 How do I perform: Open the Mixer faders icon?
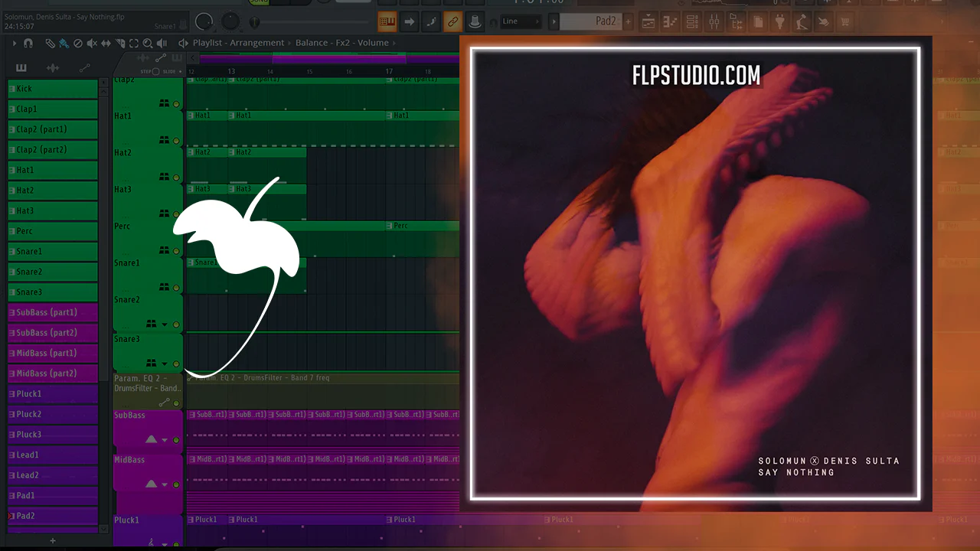coord(714,21)
